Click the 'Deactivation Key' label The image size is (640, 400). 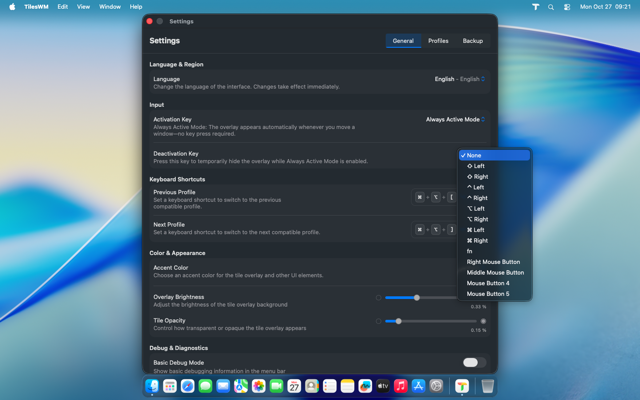176,154
